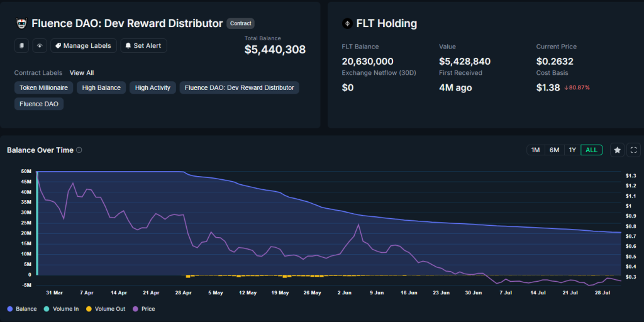This screenshot has width=644, height=322.
Task: Click the info icon beside Balance Over Time
Action: pyautogui.click(x=79, y=150)
